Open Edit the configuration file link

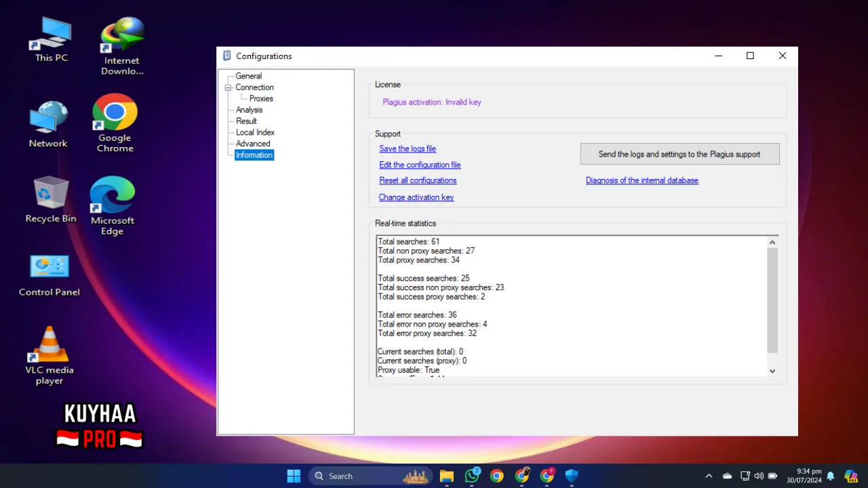coord(420,165)
